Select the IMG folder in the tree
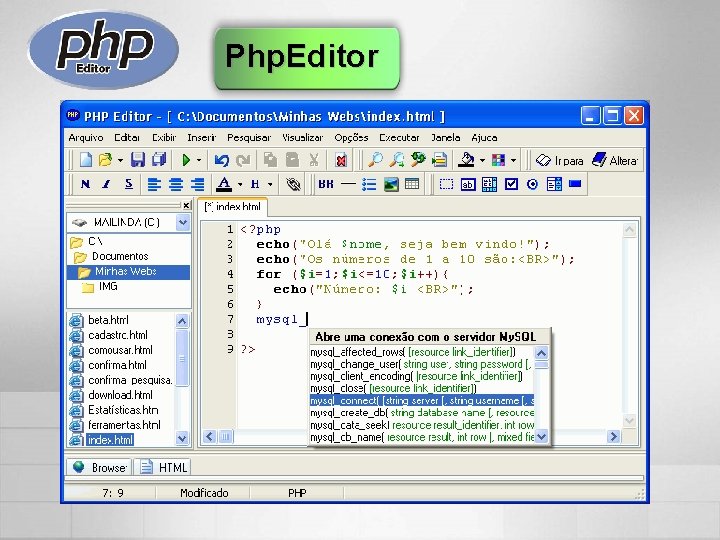 (108, 287)
